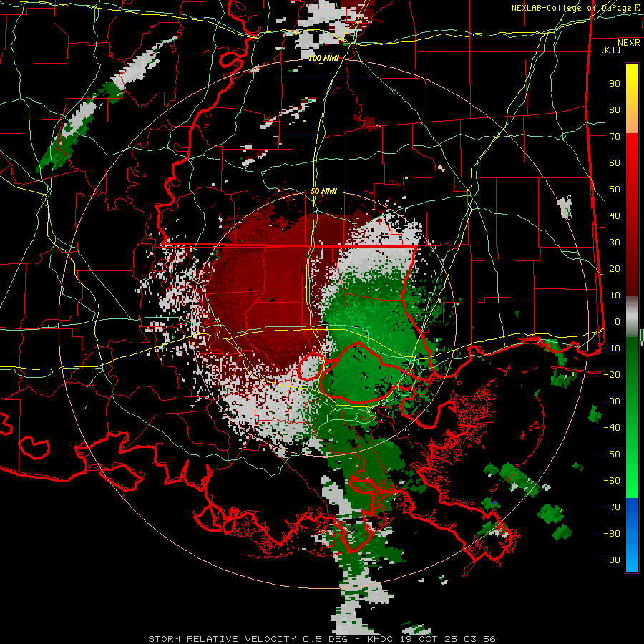Click the [KT] units label
The height and width of the screenshot is (644, 644).
click(611, 49)
